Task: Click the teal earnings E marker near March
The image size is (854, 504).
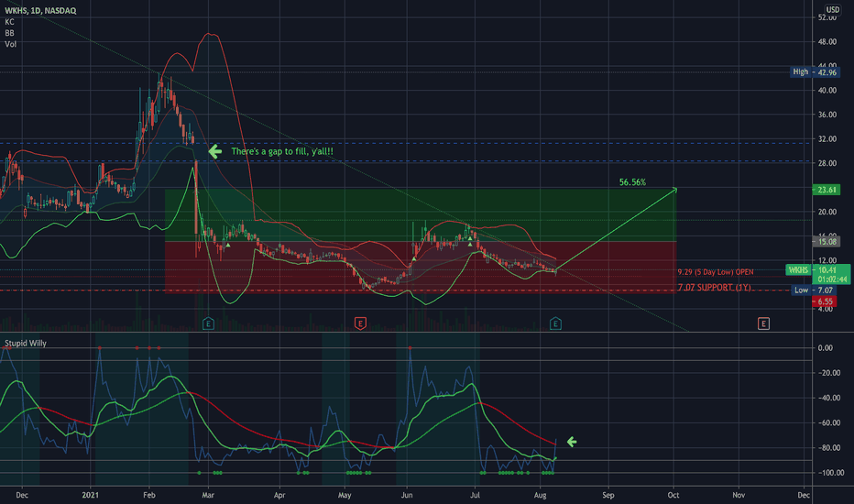Action: [208, 324]
